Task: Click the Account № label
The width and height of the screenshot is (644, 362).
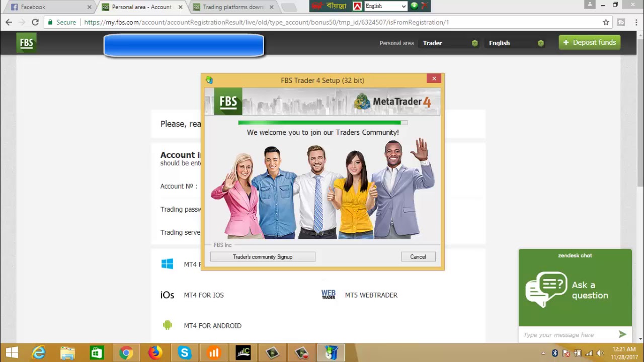Action: tap(179, 186)
